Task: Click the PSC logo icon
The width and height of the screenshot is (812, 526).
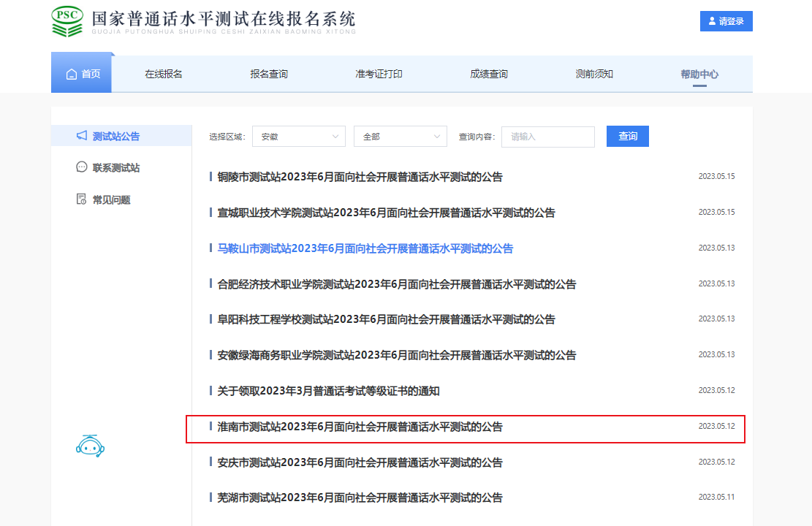Action: [67, 22]
